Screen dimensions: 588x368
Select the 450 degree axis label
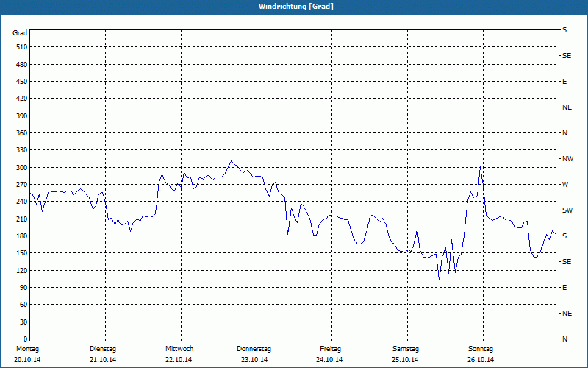pyautogui.click(x=22, y=82)
